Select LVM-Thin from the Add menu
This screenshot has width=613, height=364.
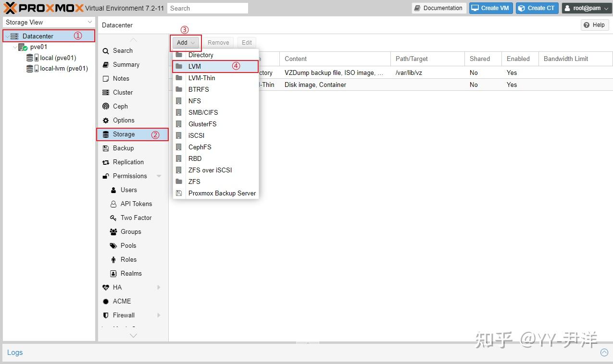coord(201,78)
